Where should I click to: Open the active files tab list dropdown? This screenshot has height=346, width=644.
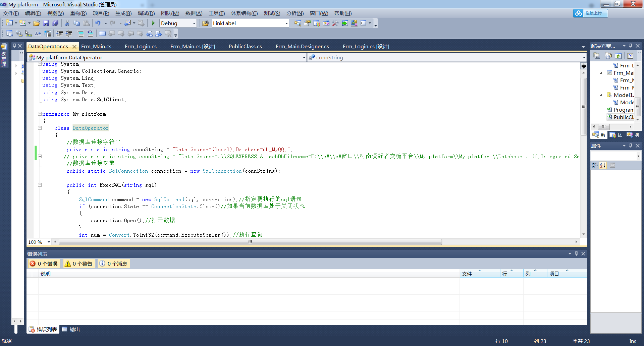583,47
